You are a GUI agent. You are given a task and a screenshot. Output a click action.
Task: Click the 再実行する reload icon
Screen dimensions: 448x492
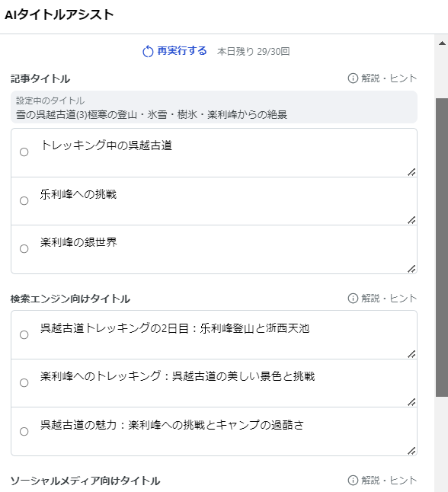tap(148, 52)
